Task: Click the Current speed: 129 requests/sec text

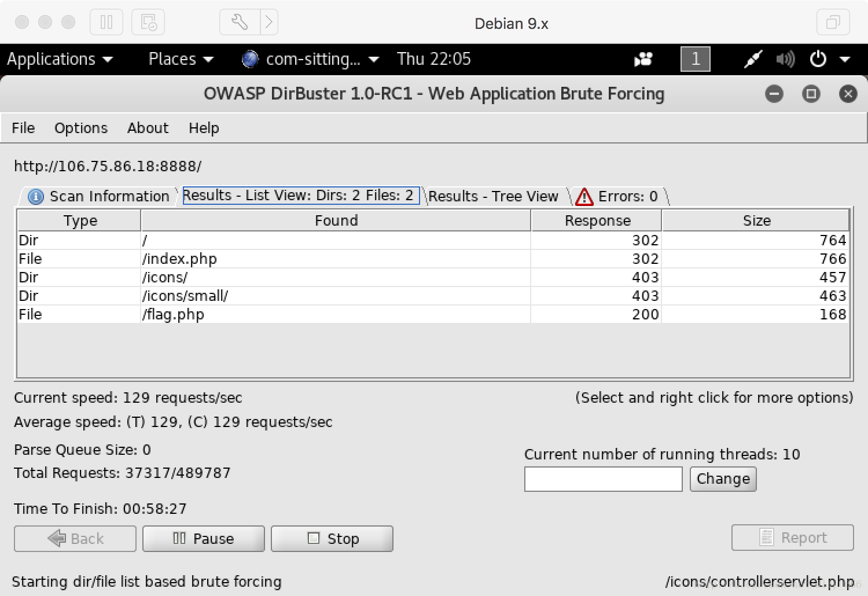Action: click(x=128, y=398)
